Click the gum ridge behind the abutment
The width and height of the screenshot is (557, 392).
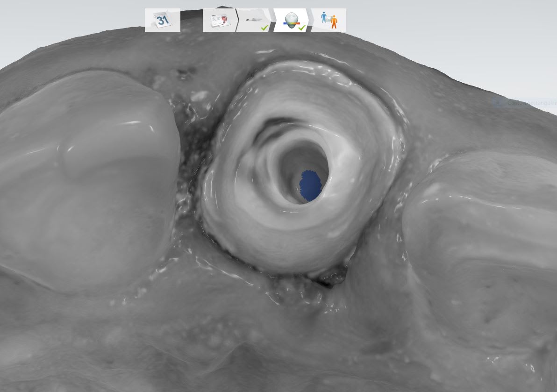point(299,47)
